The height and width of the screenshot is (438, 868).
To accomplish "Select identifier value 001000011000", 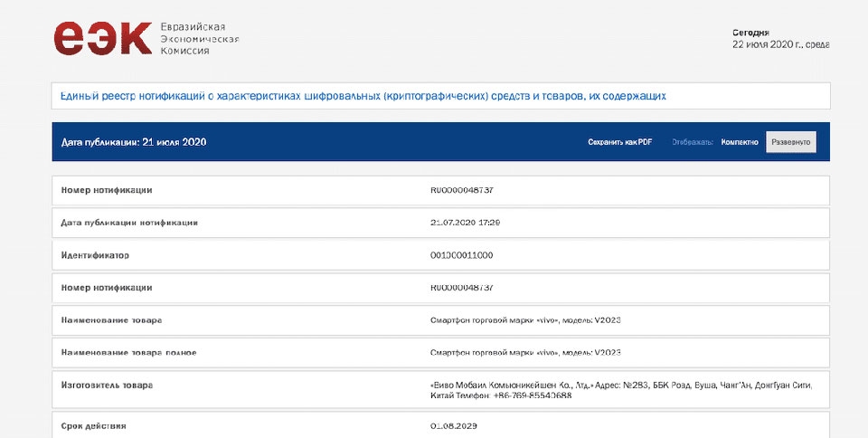I will [x=462, y=255].
